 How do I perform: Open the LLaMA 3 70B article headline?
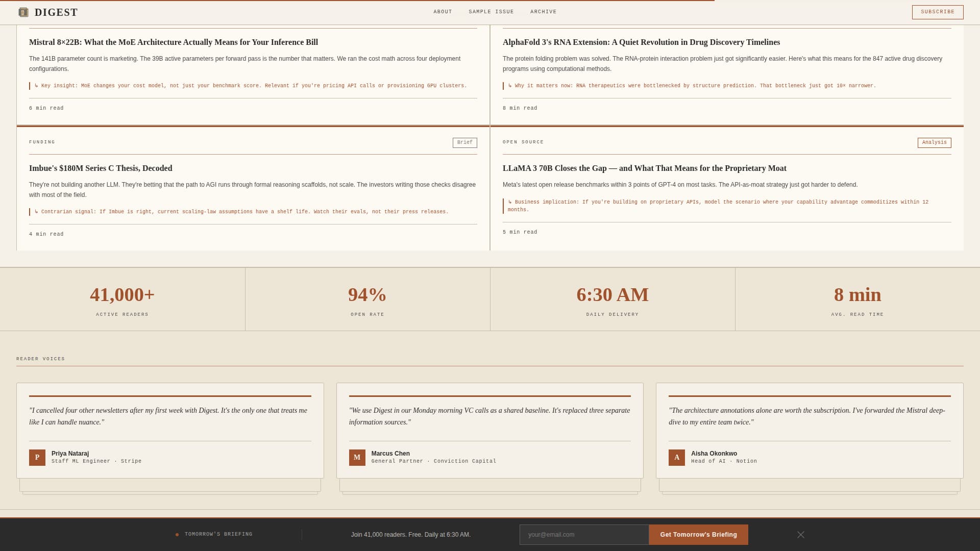(644, 168)
